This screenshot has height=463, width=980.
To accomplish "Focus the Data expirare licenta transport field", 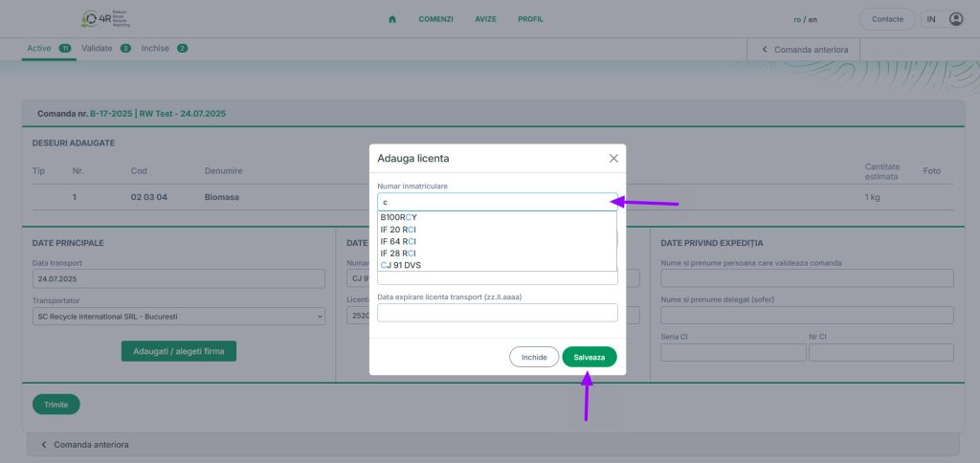I will tap(497, 313).
